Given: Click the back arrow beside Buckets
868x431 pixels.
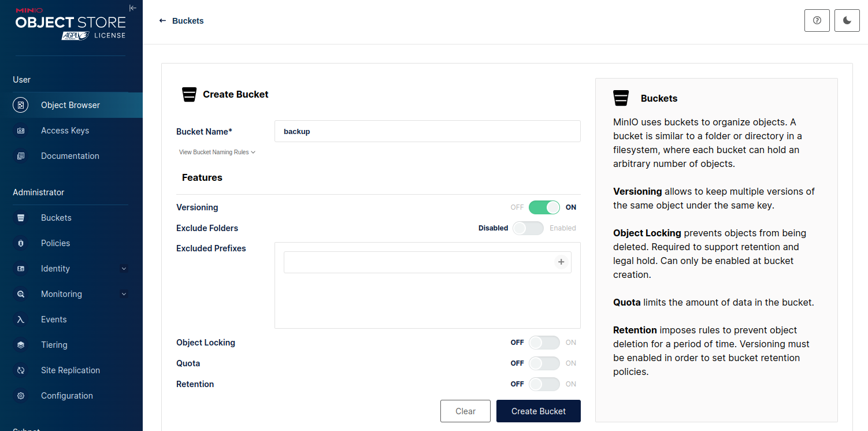Looking at the screenshot, I should coord(162,21).
